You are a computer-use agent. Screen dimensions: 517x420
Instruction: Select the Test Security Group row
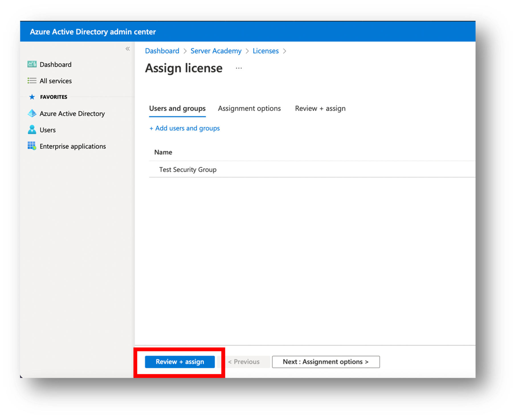pyautogui.click(x=188, y=170)
